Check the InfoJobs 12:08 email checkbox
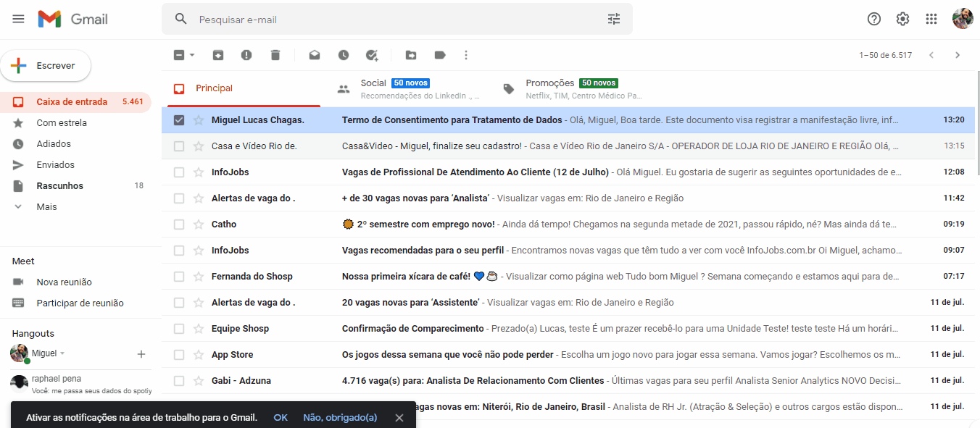 point(179,172)
